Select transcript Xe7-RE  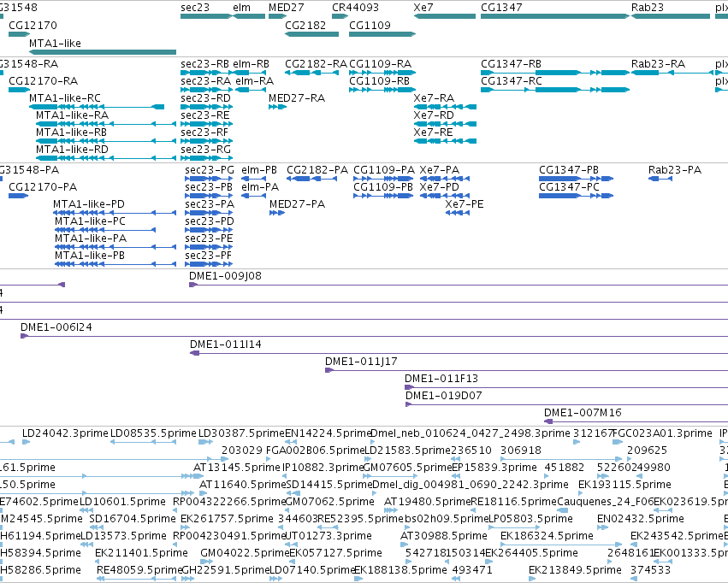[x=445, y=141]
